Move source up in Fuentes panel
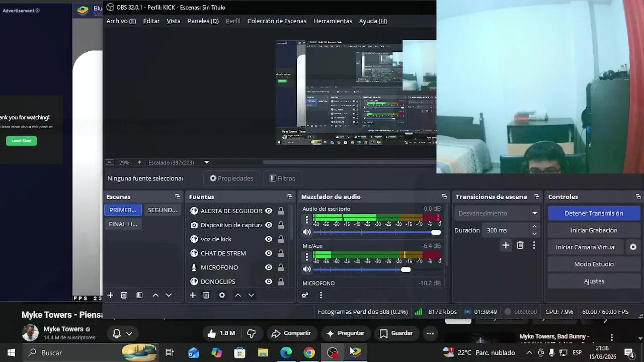 pos(238,295)
